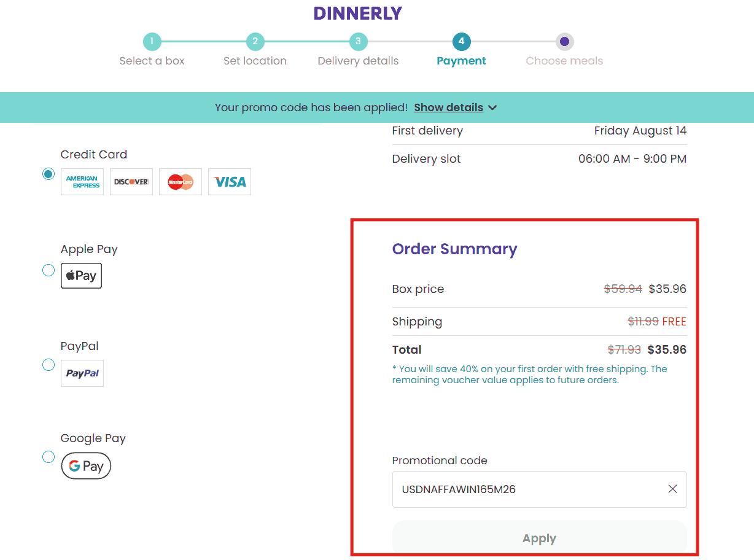Viewport: 754px width, 560px height.
Task: Click the chevron beside Show details
Action: tap(492, 107)
